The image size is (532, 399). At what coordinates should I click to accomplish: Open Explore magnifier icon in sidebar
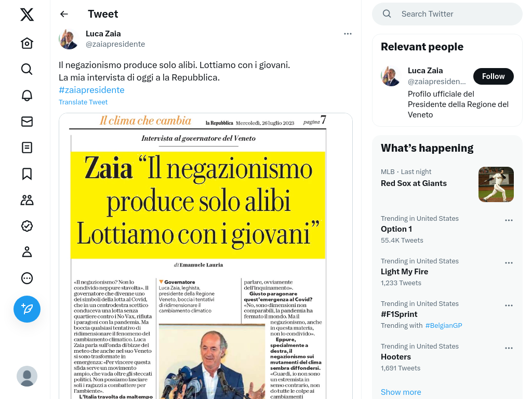click(27, 69)
